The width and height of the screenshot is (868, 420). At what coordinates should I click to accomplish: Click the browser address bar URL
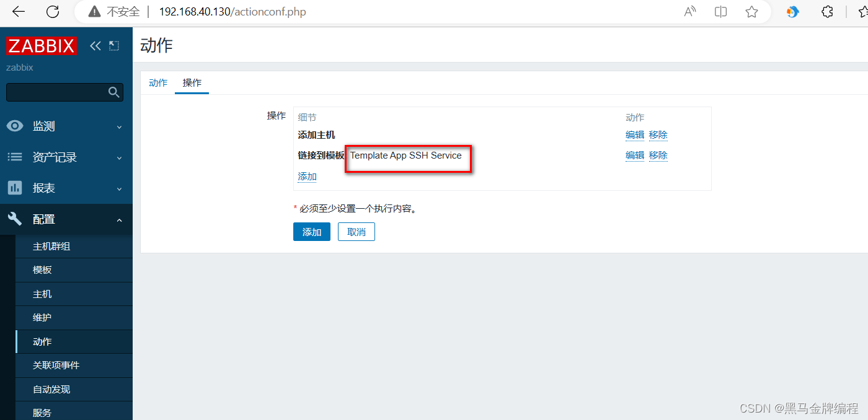232,12
